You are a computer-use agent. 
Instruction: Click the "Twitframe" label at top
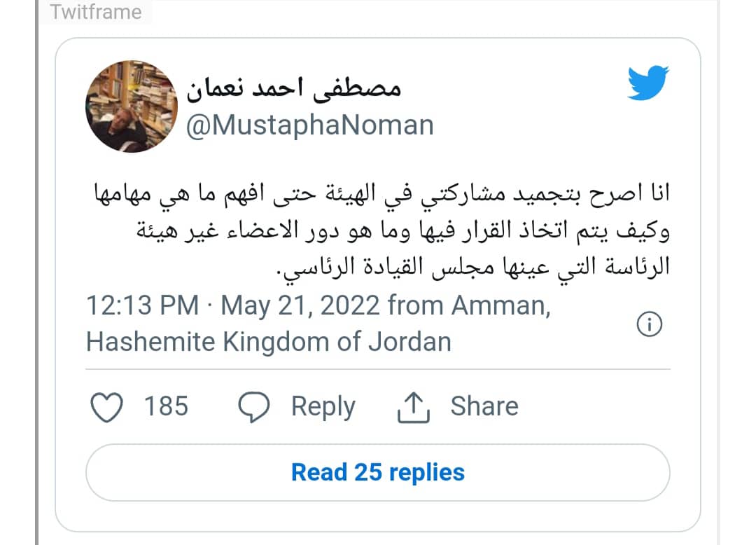(96, 12)
